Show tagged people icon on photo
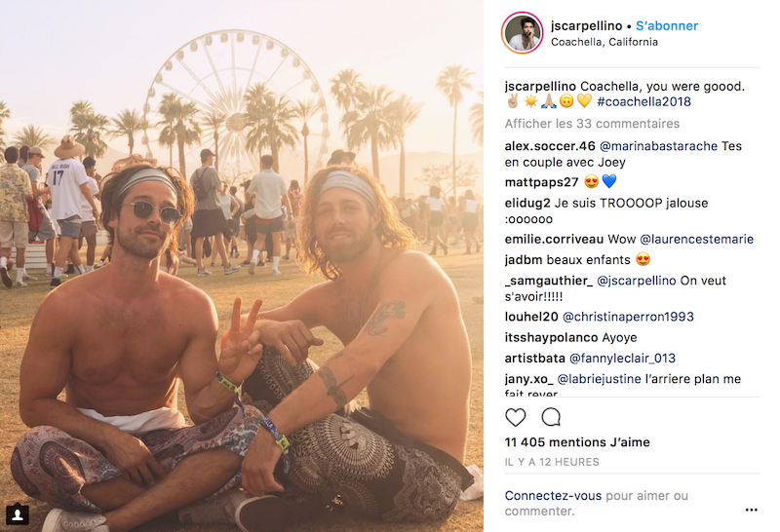This screenshot has height=532, width=780. 18,514
